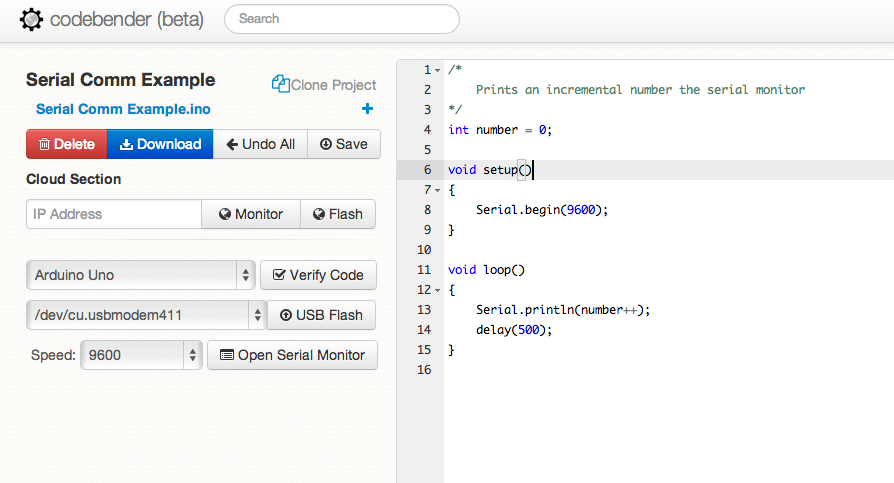Click Undo All button
Screen dimensions: 894x483
point(261,144)
